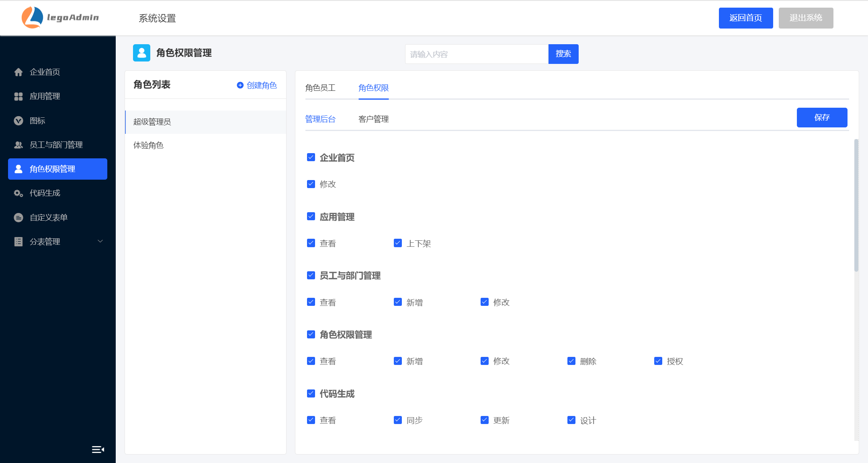Click the legoAdmin logo icon
The image size is (868, 463).
(32, 18)
